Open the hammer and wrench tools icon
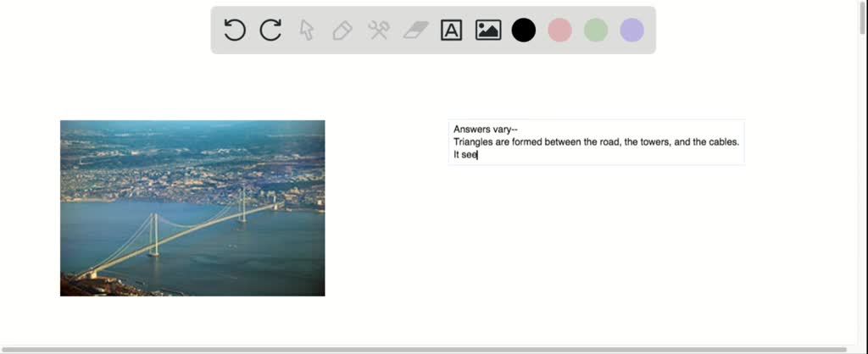Screen dimensions: 868x354 tap(378, 30)
